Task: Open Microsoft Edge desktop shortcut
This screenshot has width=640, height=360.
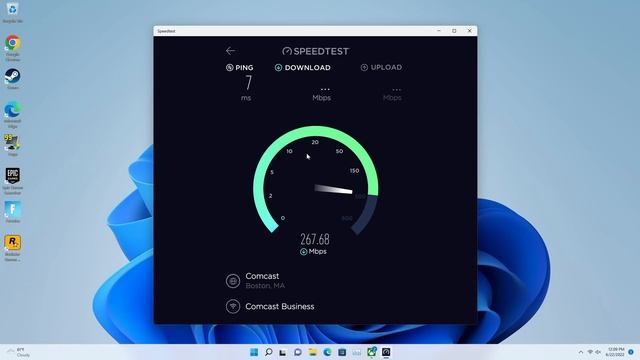Action: pyautogui.click(x=12, y=115)
